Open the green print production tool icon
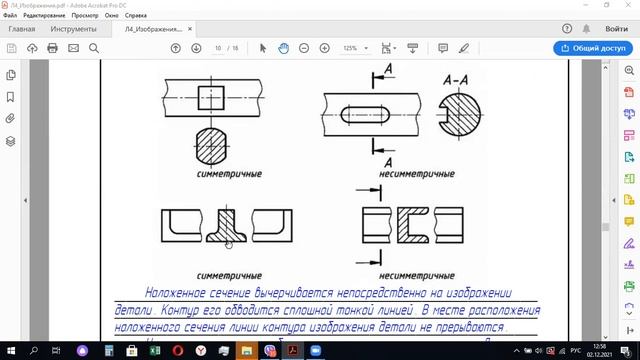 pos(629,286)
